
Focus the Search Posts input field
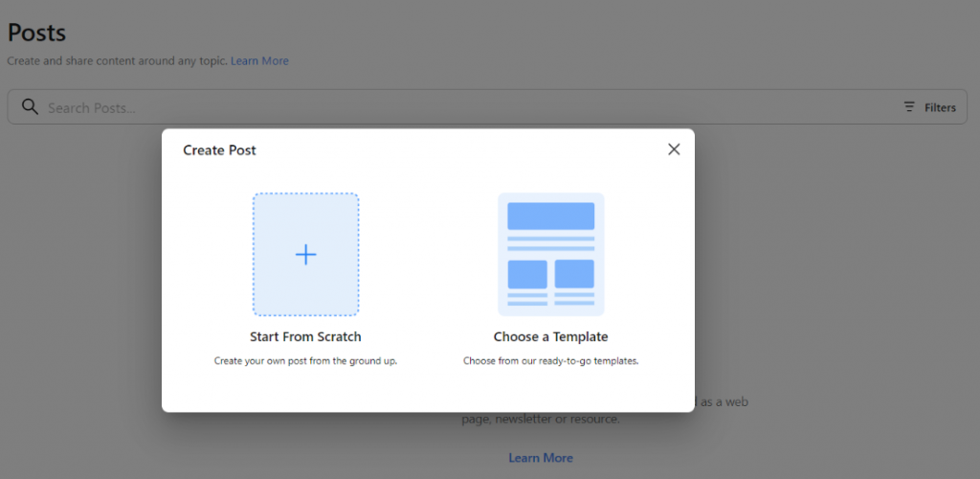[487, 107]
